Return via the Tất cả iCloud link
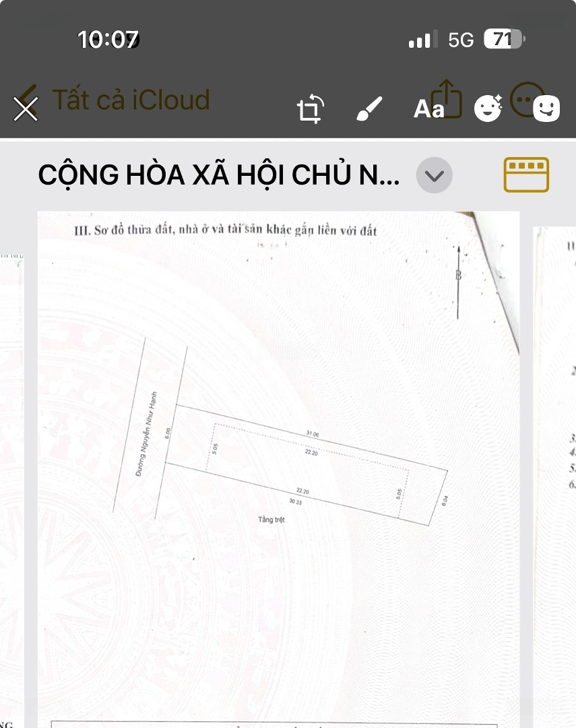 (132, 100)
